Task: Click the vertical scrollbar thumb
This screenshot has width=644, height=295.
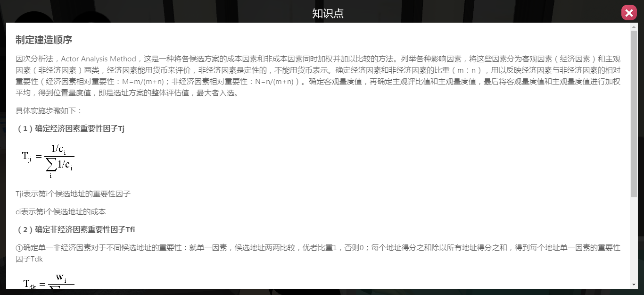Action: [x=634, y=114]
